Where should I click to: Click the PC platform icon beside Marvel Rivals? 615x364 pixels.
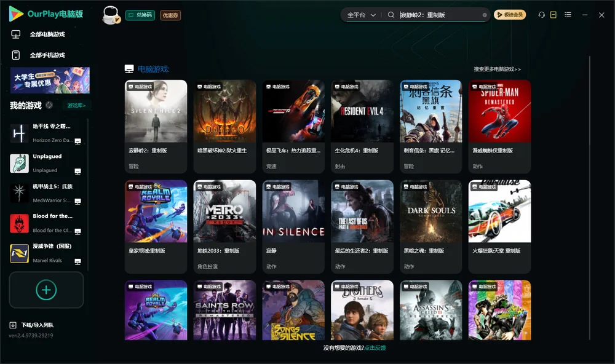pos(77,262)
